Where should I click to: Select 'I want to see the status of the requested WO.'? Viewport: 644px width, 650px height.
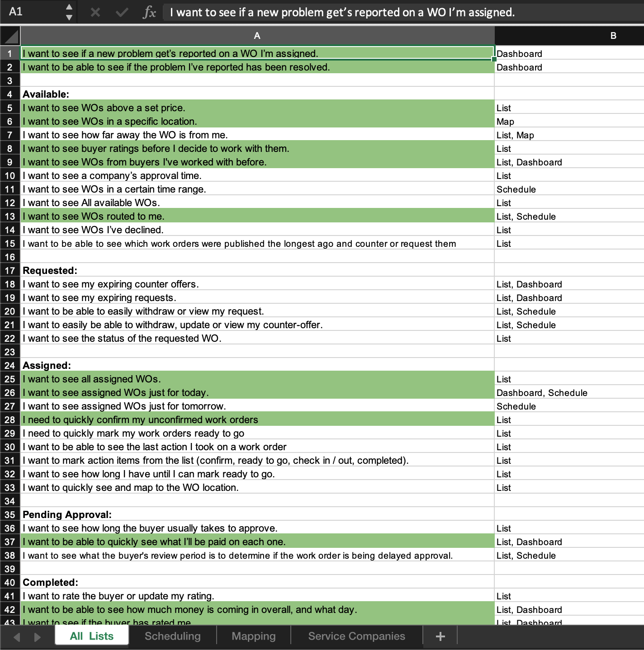coord(257,338)
